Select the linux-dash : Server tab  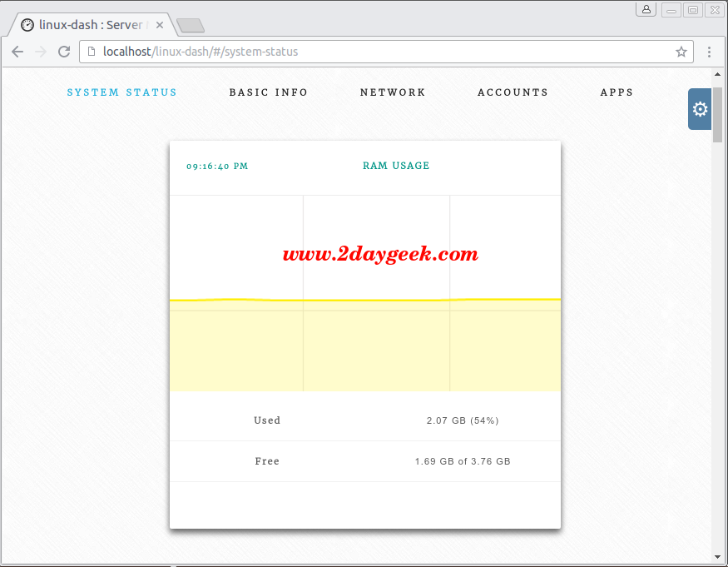91,25
